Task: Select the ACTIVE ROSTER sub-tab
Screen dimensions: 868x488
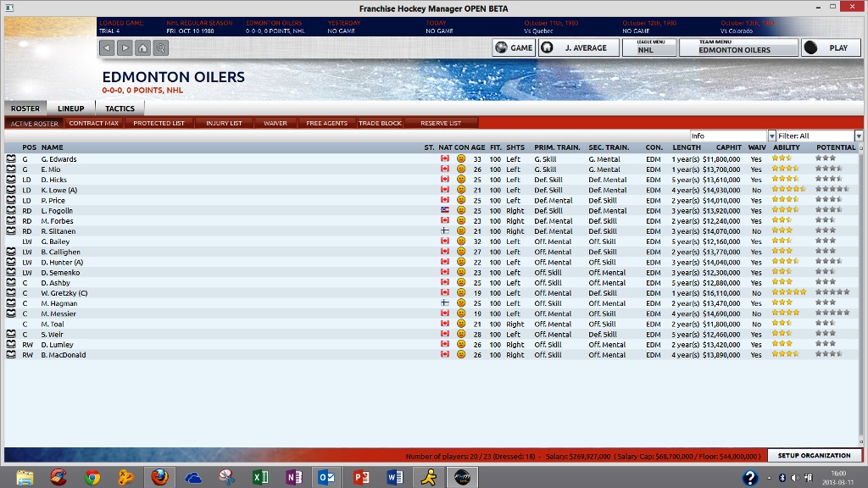Action: click(x=34, y=124)
